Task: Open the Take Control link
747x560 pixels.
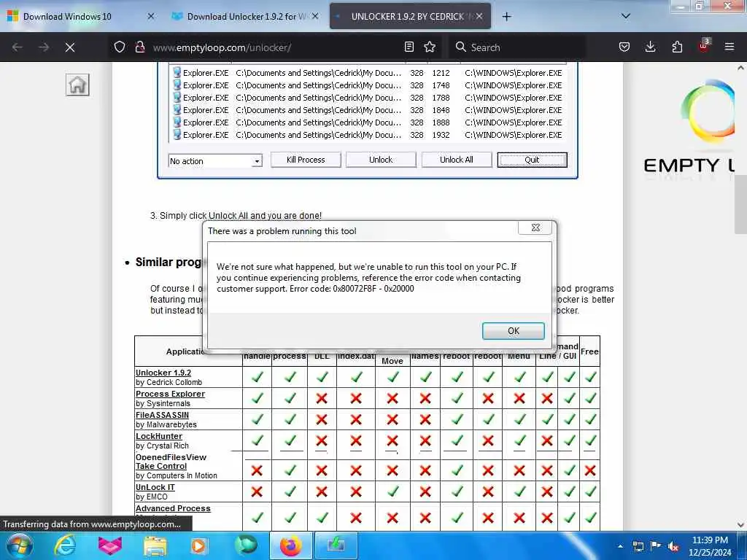Action: point(161,466)
